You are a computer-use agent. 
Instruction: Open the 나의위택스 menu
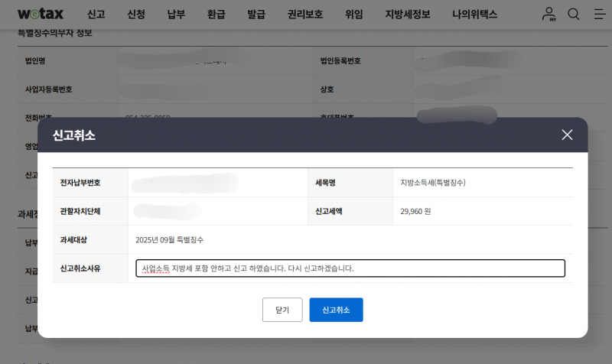coord(474,15)
